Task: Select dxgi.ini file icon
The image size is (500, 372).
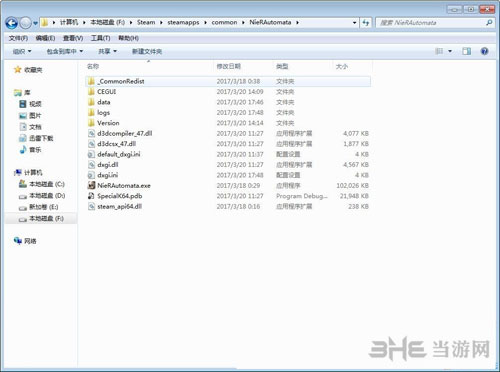Action: 91,175
